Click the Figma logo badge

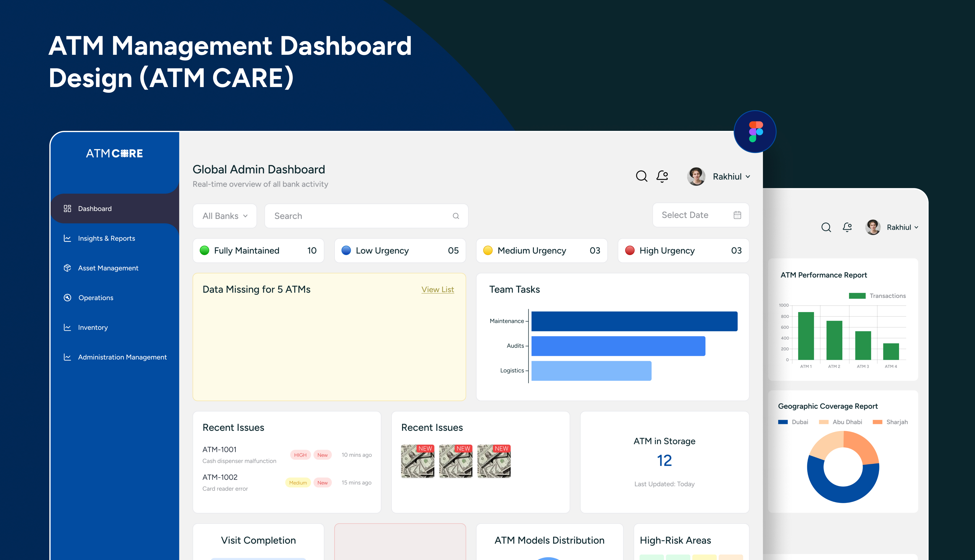(x=755, y=132)
